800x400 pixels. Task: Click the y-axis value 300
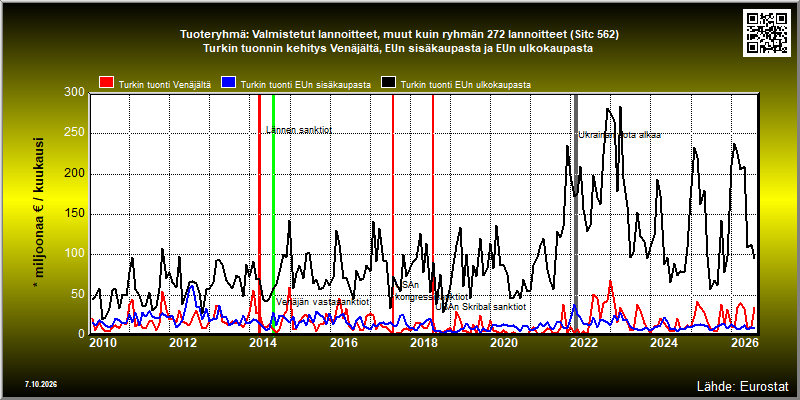click(74, 92)
